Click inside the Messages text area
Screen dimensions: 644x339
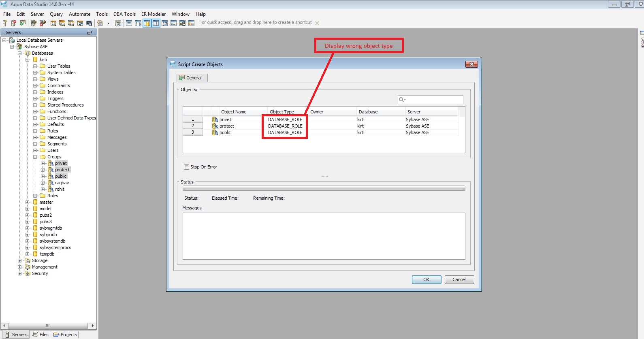click(x=324, y=236)
